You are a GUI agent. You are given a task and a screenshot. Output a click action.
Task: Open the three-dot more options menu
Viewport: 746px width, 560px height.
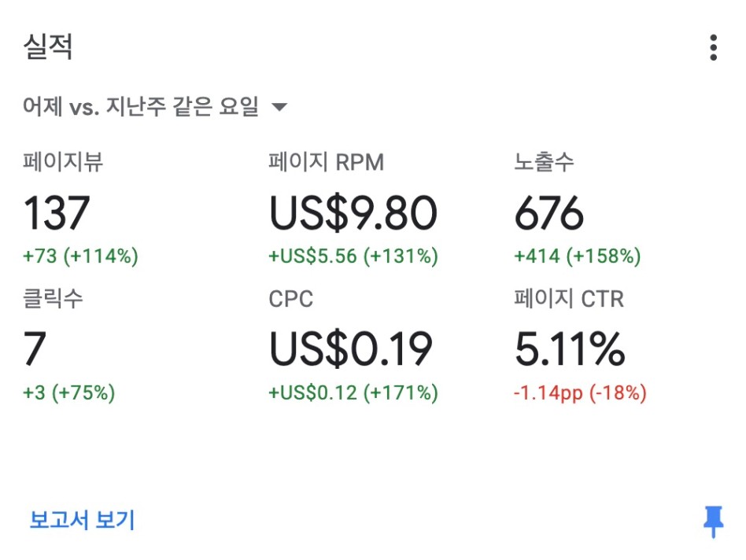(713, 47)
